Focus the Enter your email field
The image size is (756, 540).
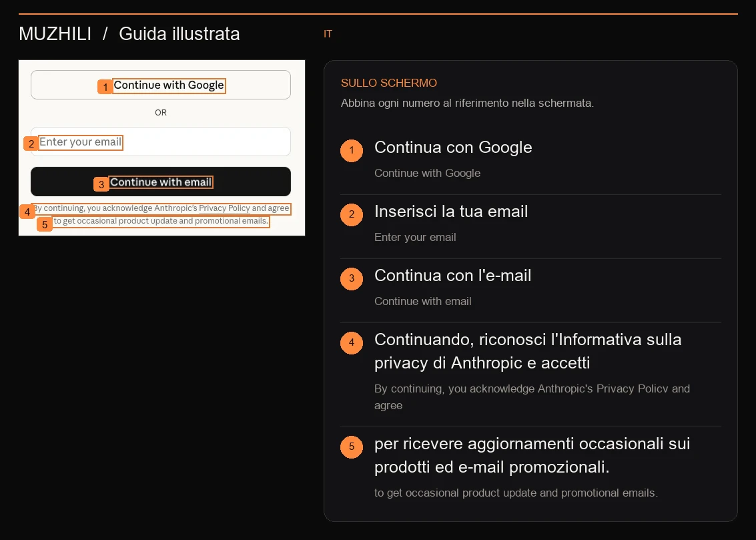pyautogui.click(x=161, y=142)
